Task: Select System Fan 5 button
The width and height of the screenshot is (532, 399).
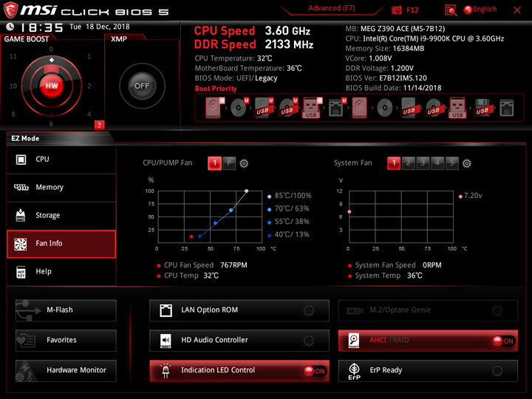Action: pyautogui.click(x=452, y=163)
